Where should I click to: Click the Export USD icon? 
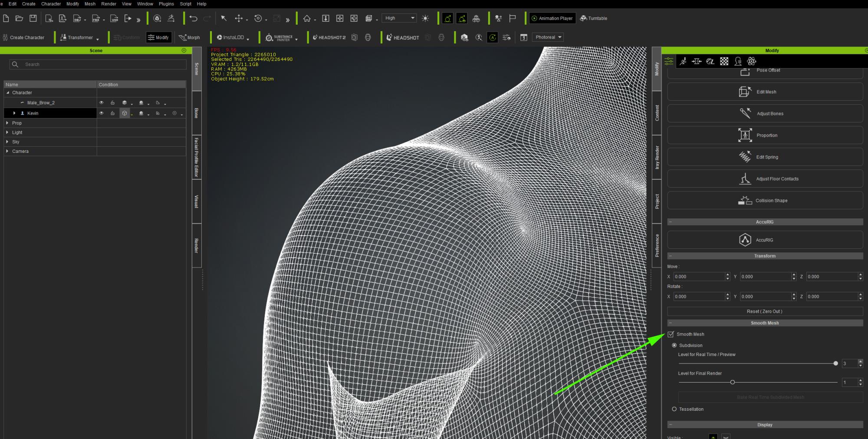pyautogui.click(x=114, y=18)
